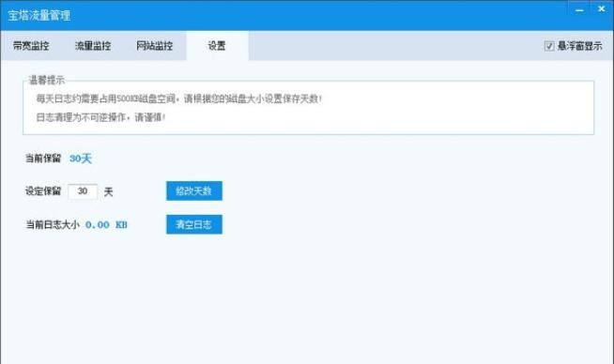Click the 设置 tab
614x364 pixels.
pyautogui.click(x=217, y=46)
